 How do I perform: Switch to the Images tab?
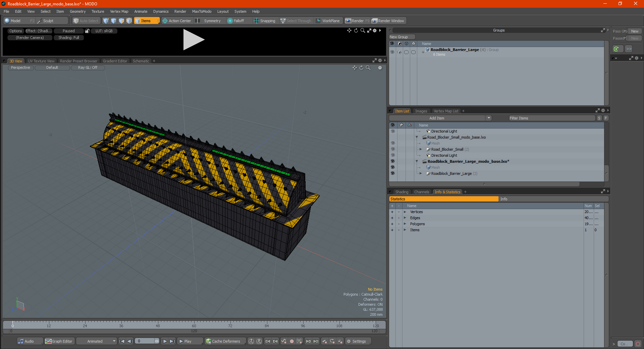421,111
